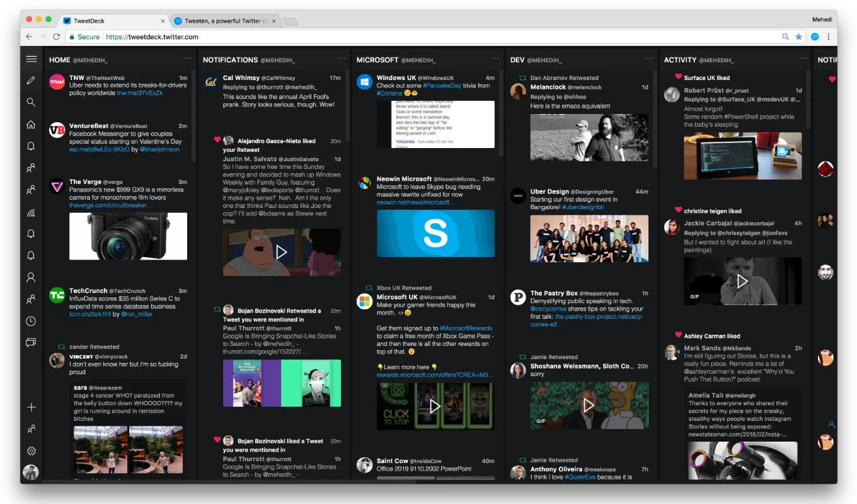Play the Family Guy video in Notifications

point(282,253)
